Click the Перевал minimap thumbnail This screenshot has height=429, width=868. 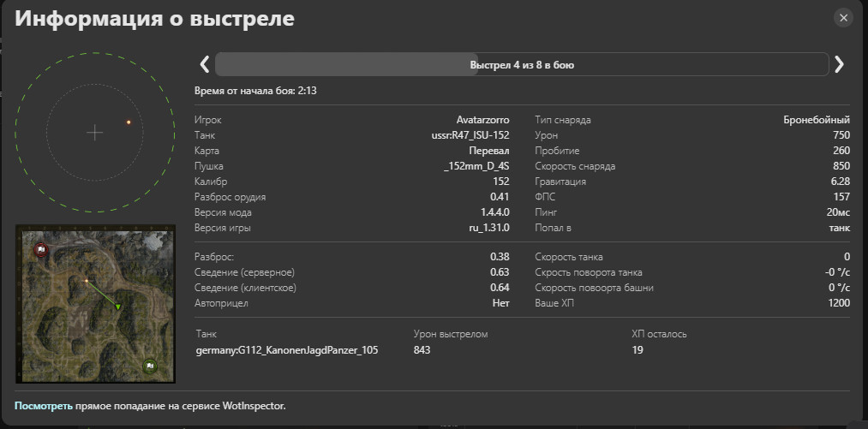click(95, 303)
